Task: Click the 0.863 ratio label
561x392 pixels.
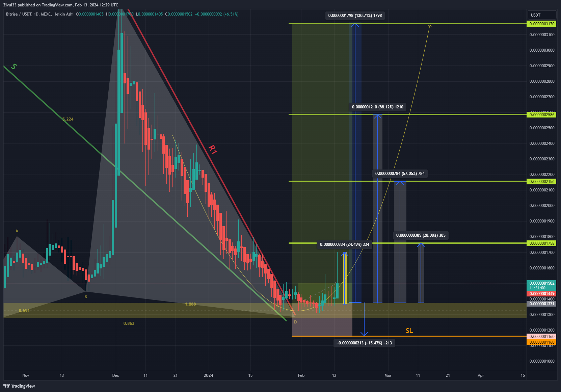Action: coord(129,323)
